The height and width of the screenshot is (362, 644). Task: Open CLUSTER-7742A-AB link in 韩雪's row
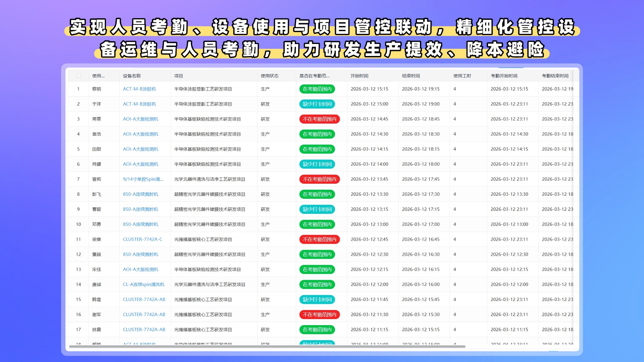point(144,300)
